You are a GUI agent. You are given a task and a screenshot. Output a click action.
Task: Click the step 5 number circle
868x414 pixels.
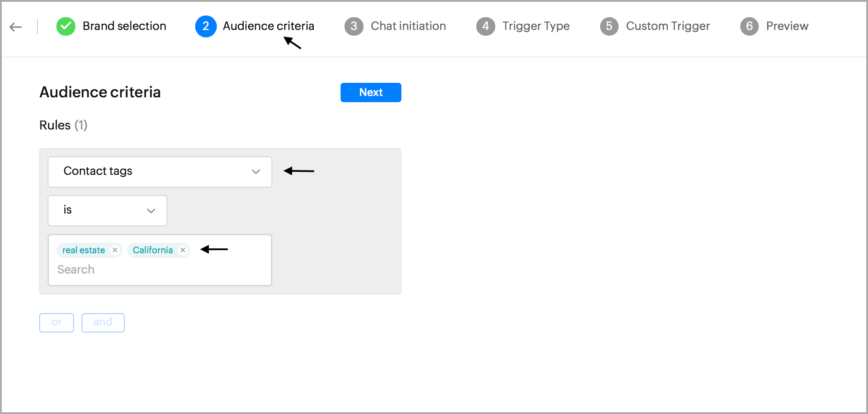[609, 26]
